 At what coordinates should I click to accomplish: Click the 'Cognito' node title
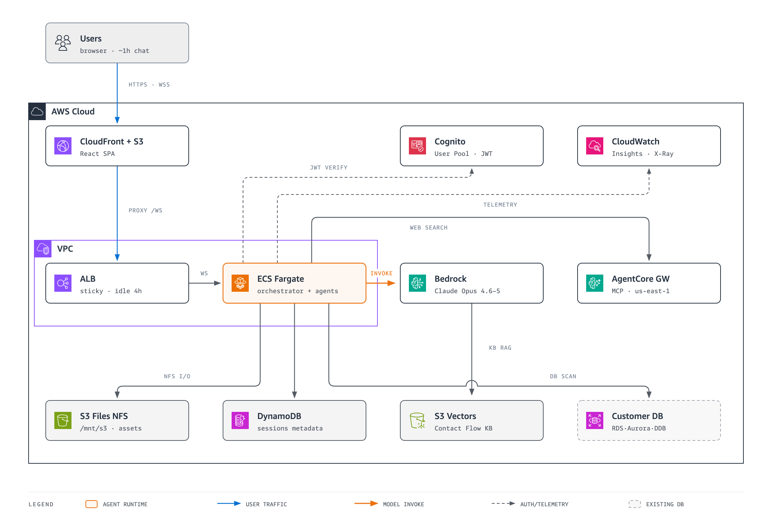[x=450, y=142]
